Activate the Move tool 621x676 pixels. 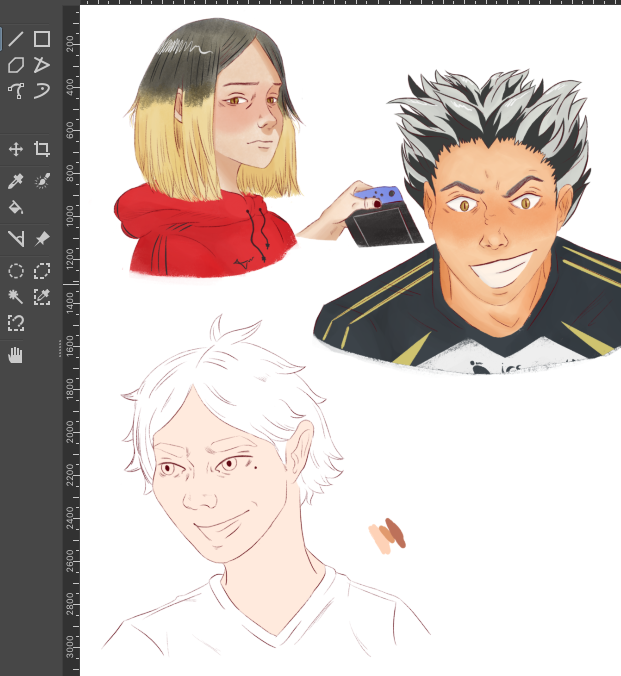tap(16, 149)
